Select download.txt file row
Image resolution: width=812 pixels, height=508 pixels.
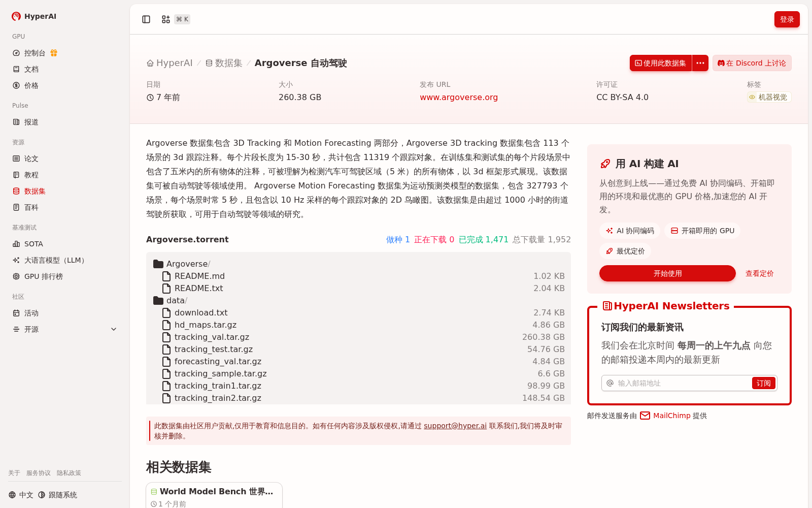[358, 313]
